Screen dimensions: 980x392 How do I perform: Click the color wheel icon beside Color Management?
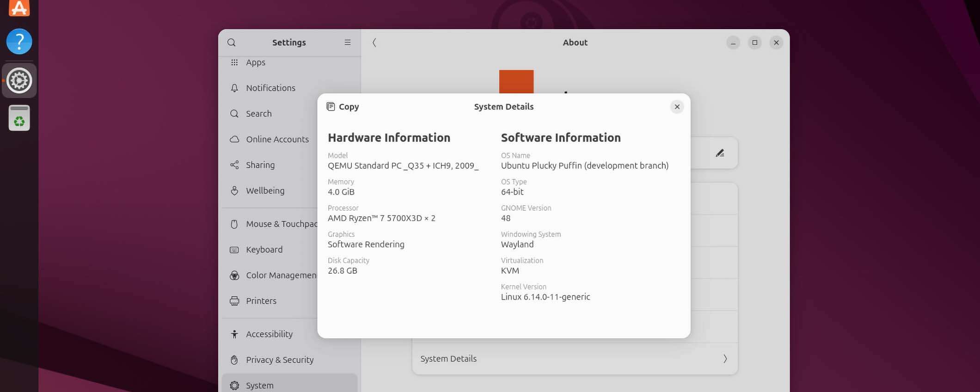234,276
